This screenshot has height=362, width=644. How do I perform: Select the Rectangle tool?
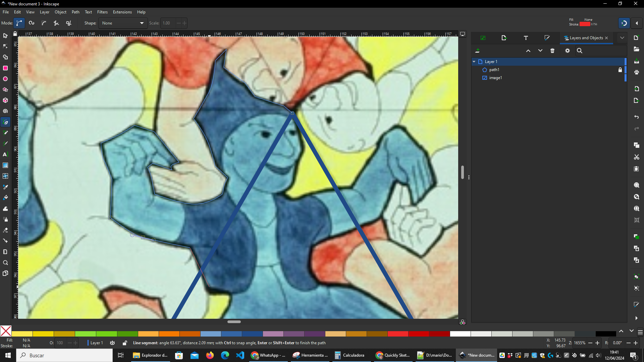(x=5, y=68)
